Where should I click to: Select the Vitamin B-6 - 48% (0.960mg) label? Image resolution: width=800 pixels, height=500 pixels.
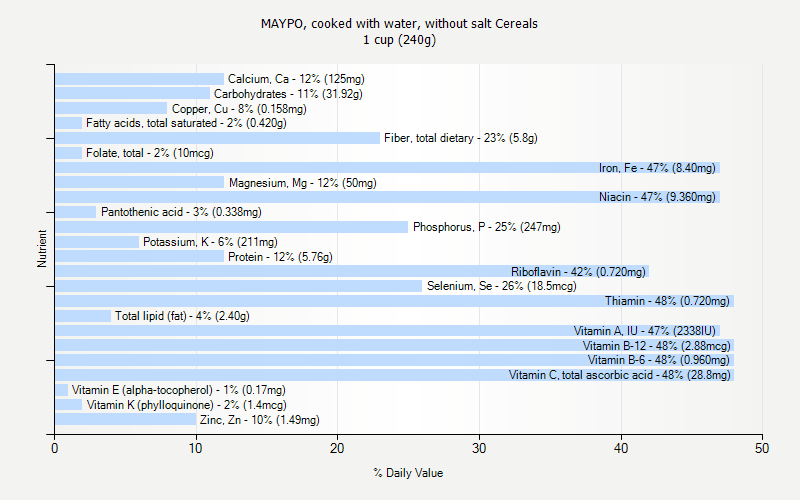[x=659, y=360]
